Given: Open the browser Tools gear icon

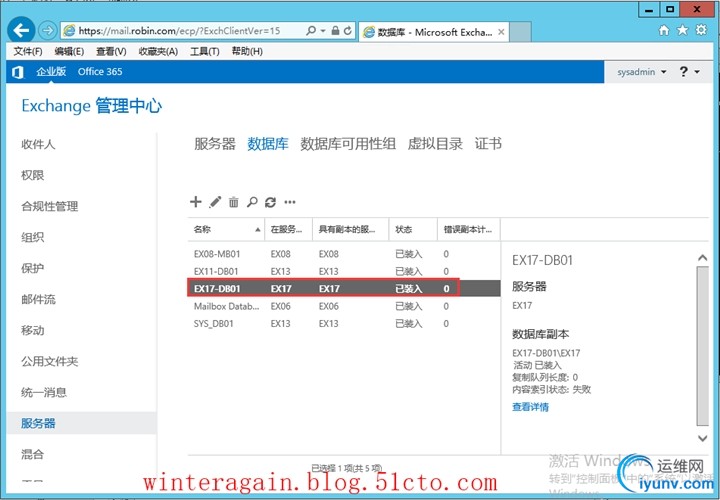Looking at the screenshot, I should coord(701,30).
